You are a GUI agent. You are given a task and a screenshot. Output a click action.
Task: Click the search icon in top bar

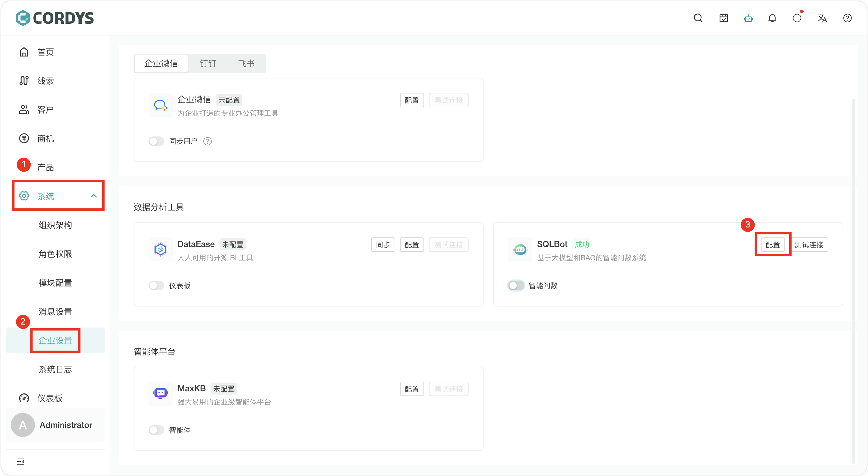[698, 18]
